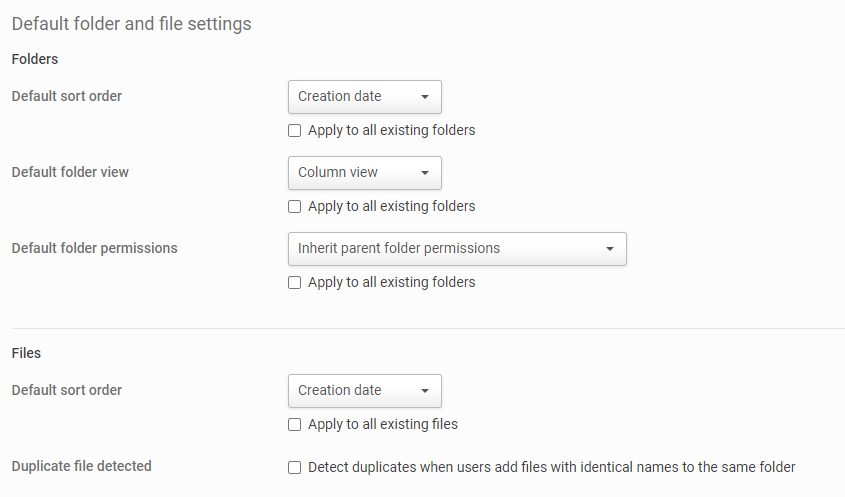Open the Files default sort order dropdown
Image resolution: width=845 pixels, height=497 pixels.
point(364,391)
